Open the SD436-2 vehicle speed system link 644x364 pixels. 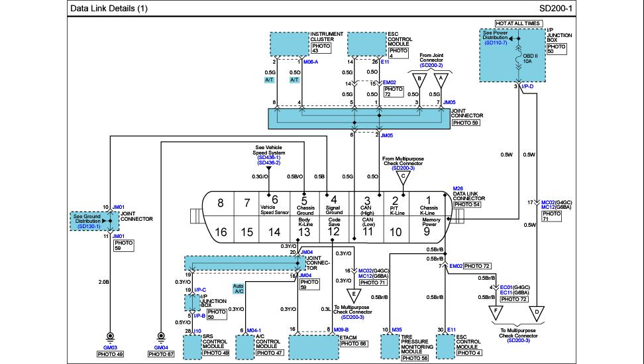(269, 162)
